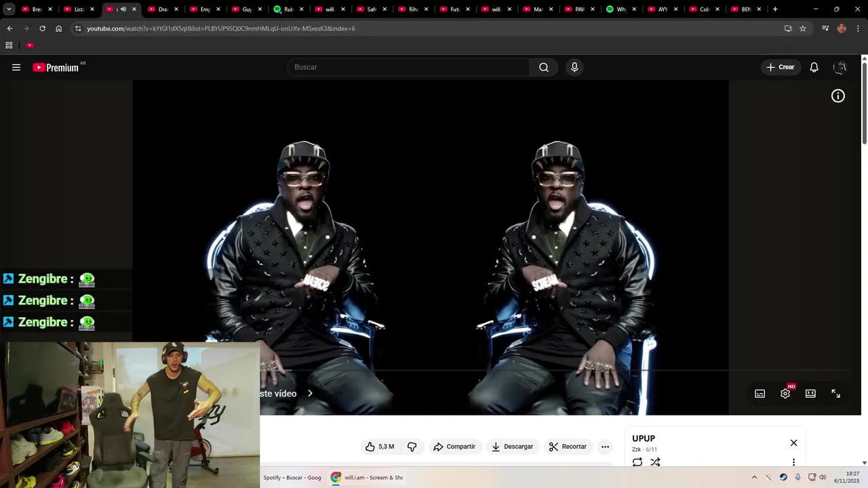This screenshot has width=868, height=488.
Task: Toggle subtitles on the video player
Action: point(760,394)
